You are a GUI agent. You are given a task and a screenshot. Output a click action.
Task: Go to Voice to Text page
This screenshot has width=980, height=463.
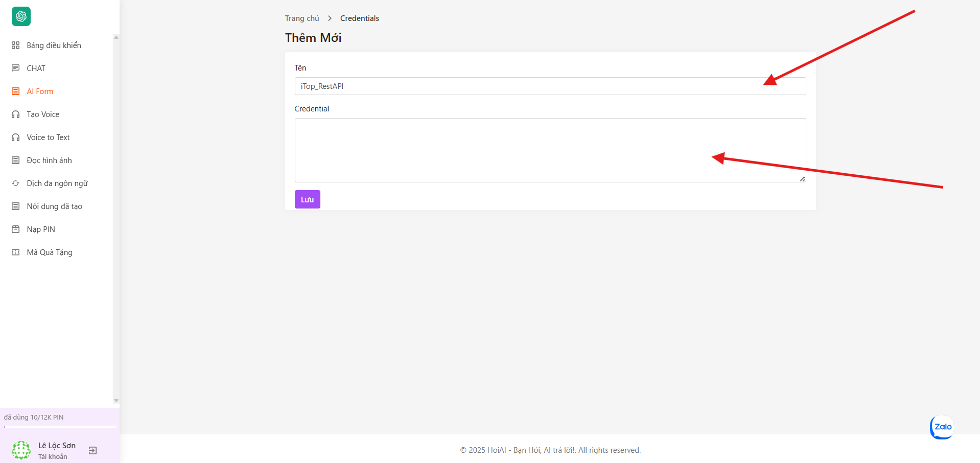tap(48, 137)
